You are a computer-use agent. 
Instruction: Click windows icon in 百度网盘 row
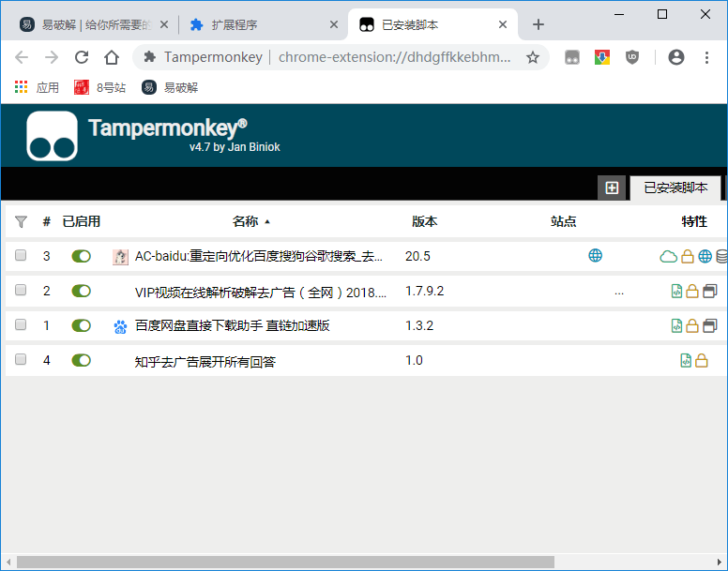(710, 325)
